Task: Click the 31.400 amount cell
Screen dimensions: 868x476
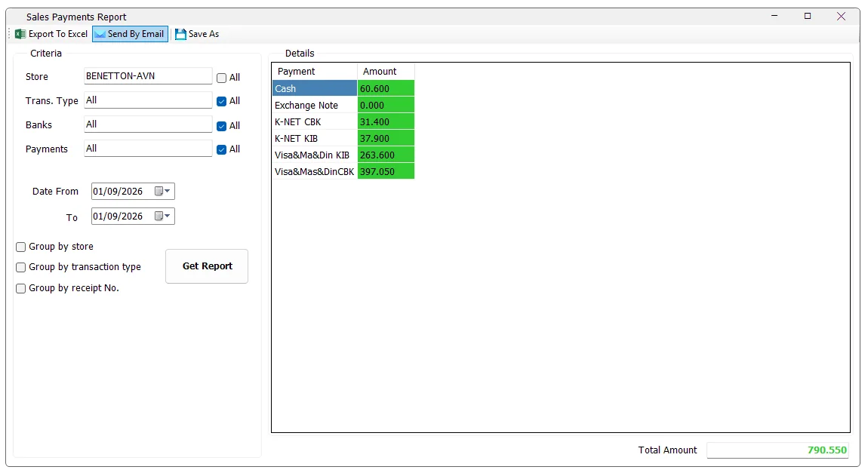Action: coord(386,121)
